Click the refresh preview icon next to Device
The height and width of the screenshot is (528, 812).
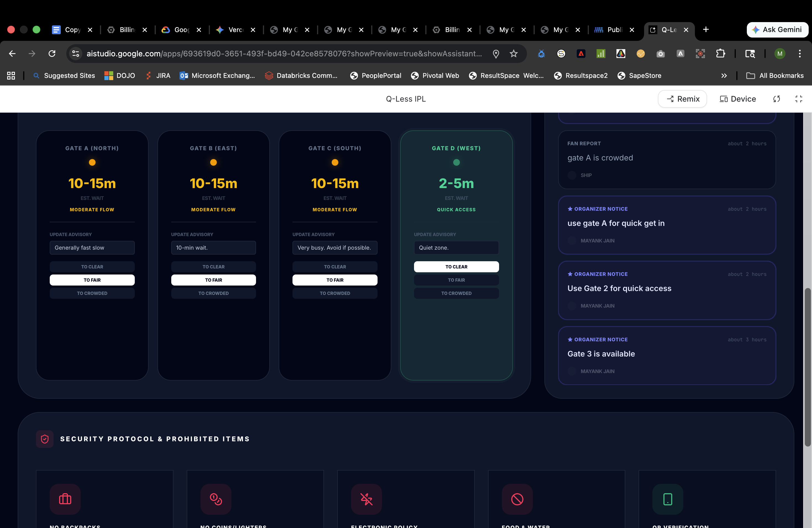(777, 99)
